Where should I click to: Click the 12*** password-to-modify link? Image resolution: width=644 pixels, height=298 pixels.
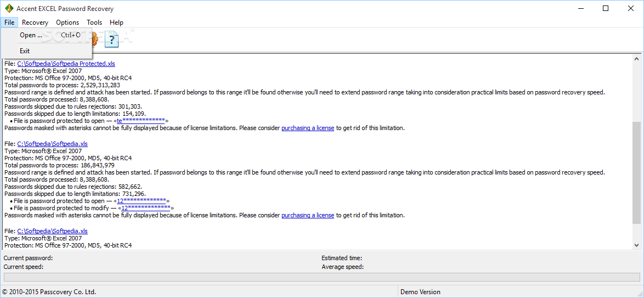(145, 209)
